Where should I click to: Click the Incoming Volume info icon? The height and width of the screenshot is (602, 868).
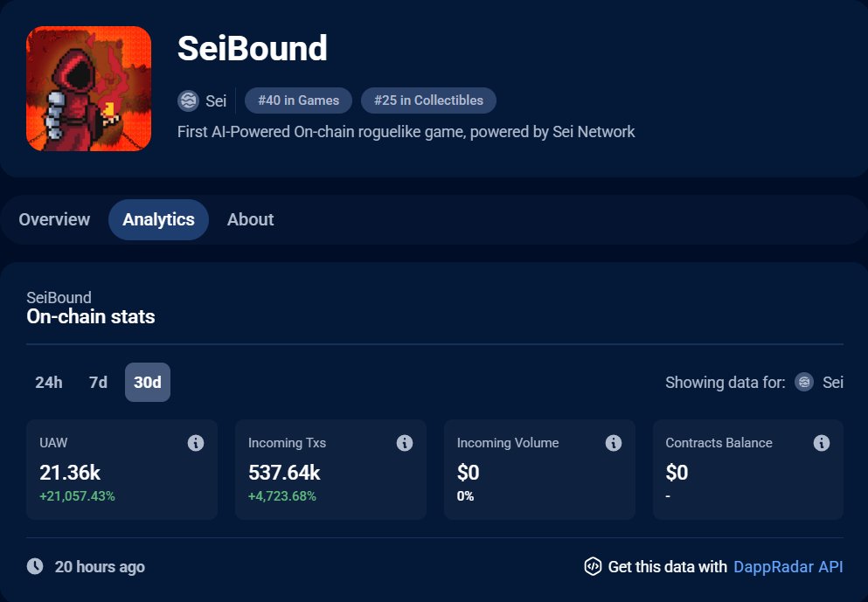click(613, 443)
